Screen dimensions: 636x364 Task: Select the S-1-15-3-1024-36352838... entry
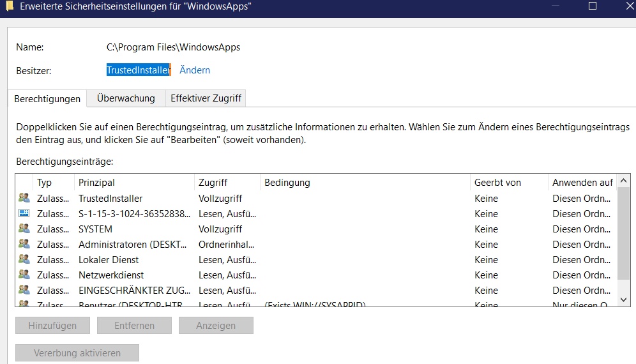pyautogui.click(x=134, y=214)
